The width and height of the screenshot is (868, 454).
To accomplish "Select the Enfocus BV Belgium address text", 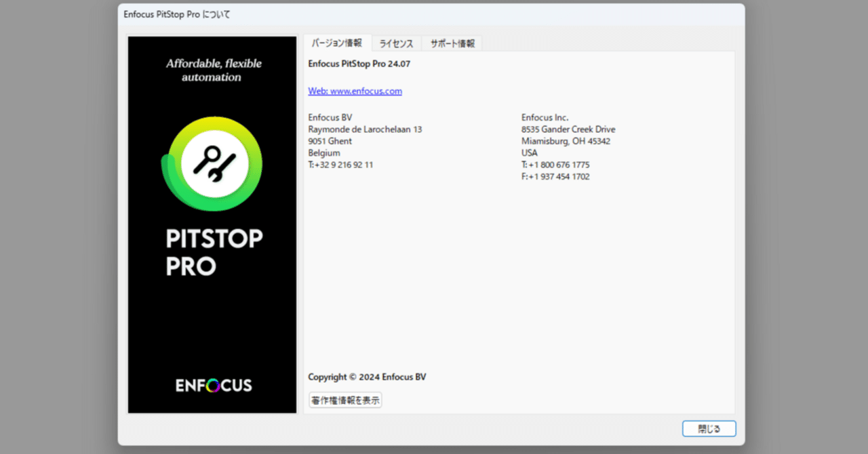I will [365, 140].
